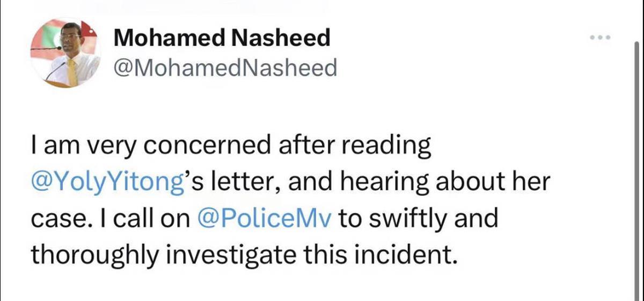
Task: Click the words "to swiftly and"
Action: coord(419,219)
